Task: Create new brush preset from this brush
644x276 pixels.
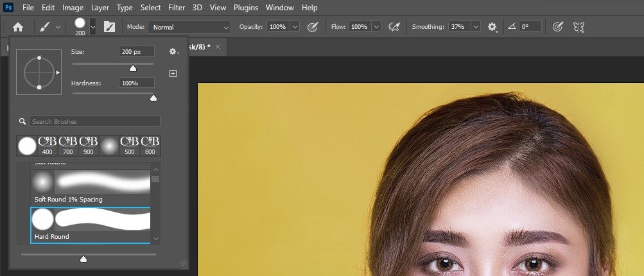Action: coord(173,74)
